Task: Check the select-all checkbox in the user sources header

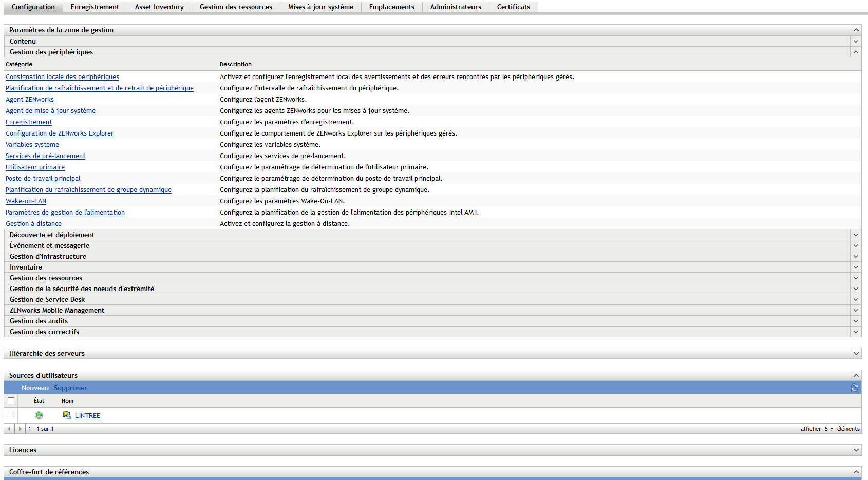Action: pyautogui.click(x=11, y=400)
